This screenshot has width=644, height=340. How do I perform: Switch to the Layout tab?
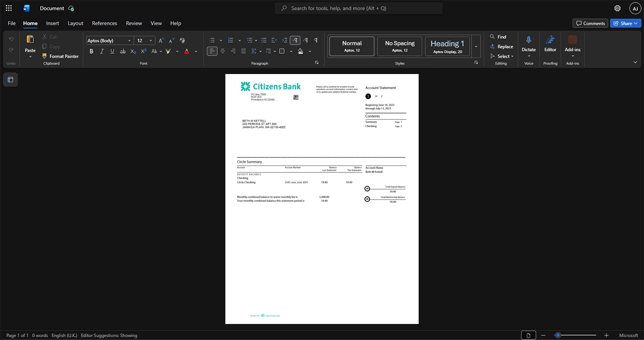point(75,23)
